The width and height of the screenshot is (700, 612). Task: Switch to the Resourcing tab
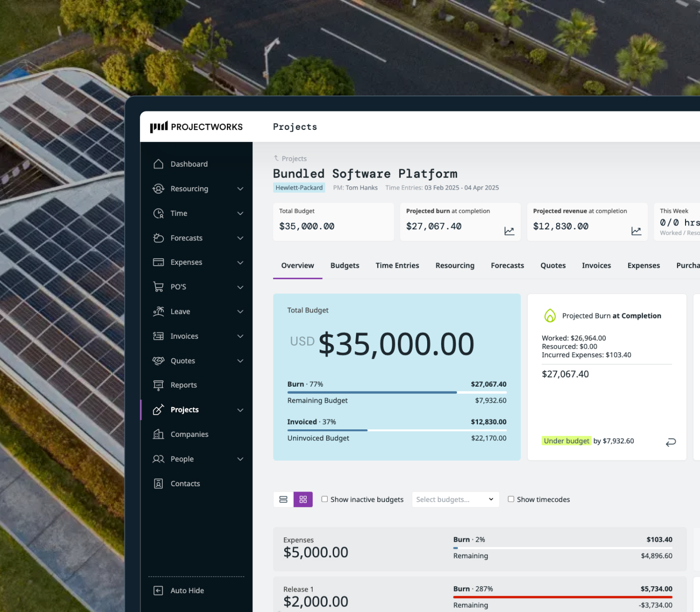pyautogui.click(x=455, y=266)
